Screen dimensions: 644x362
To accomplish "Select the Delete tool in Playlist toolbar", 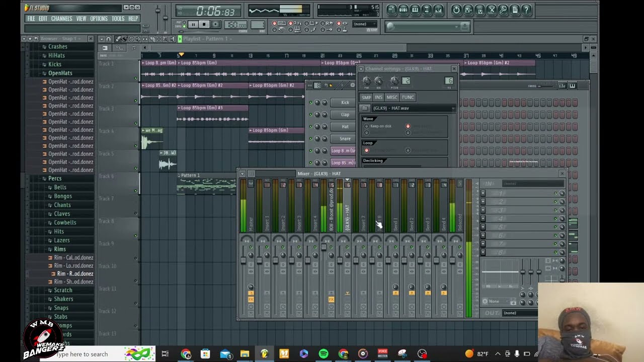I will pyautogui.click(x=131, y=39).
